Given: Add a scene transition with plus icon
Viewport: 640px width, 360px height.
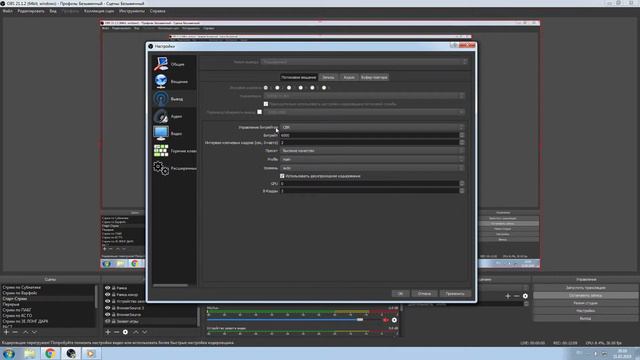Looking at the screenshot, I should 508,296.
